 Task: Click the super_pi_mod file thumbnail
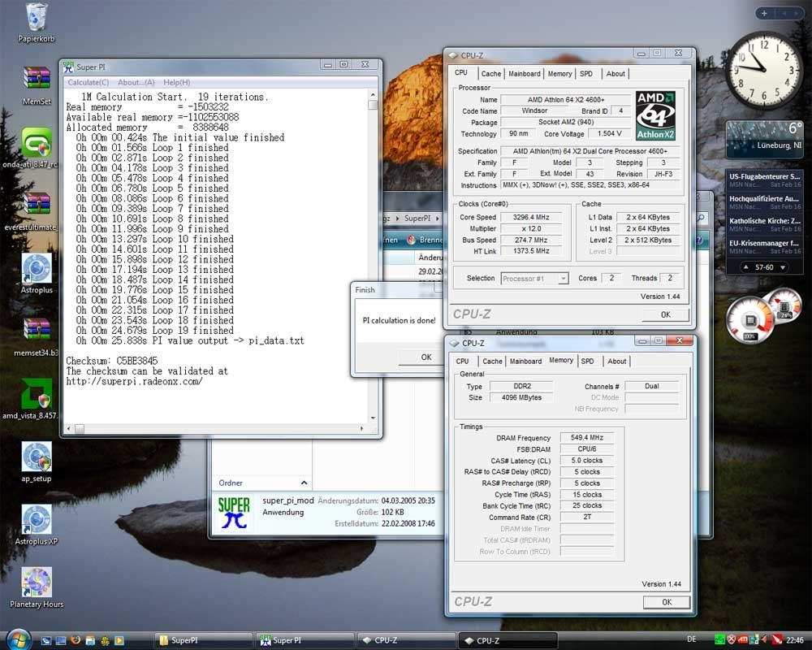(x=234, y=513)
